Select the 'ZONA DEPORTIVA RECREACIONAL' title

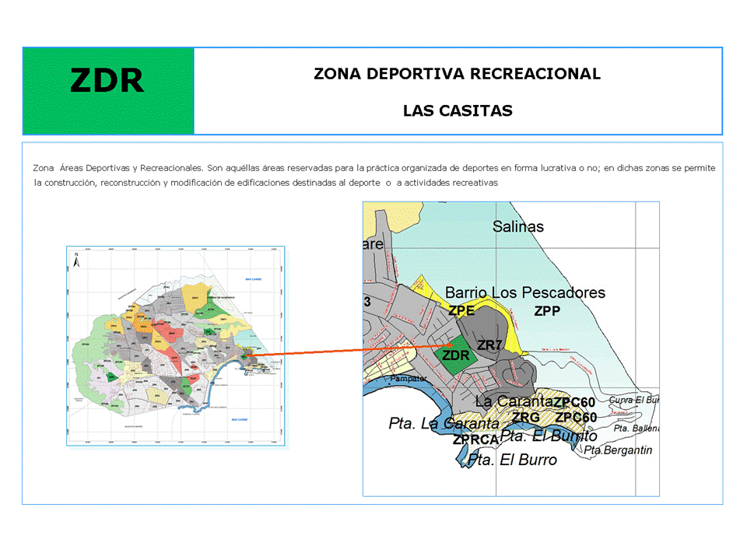(x=457, y=74)
